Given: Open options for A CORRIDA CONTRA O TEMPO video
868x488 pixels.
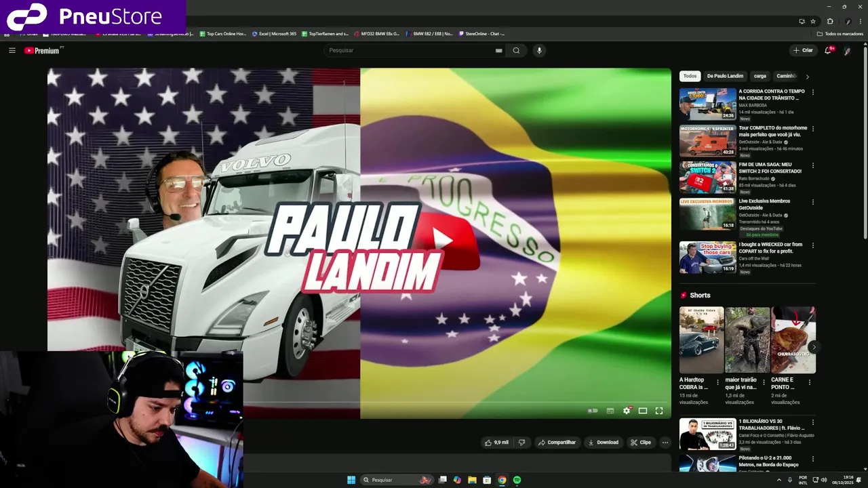Looking at the screenshot, I should pos(813,92).
